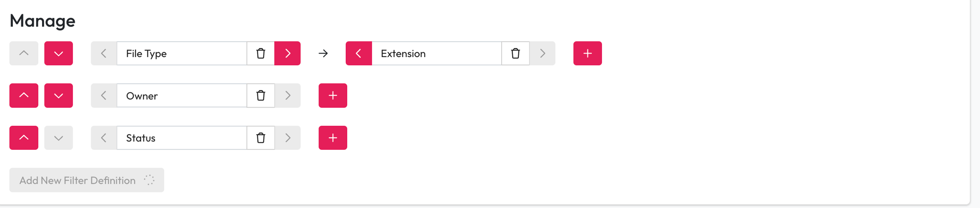Move the Owner row up
The height and width of the screenshot is (208, 980).
[24, 96]
